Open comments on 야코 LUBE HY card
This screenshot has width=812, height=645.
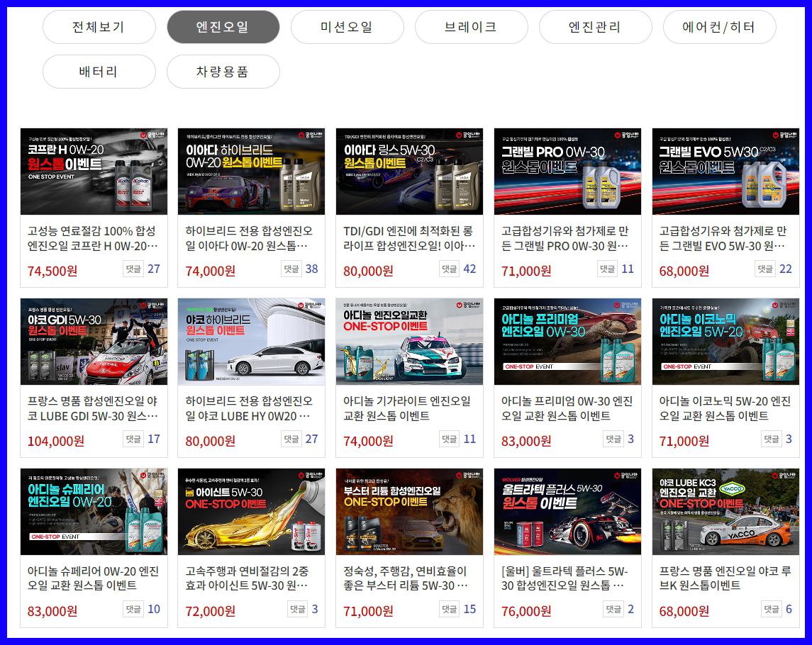pyautogui.click(x=300, y=439)
